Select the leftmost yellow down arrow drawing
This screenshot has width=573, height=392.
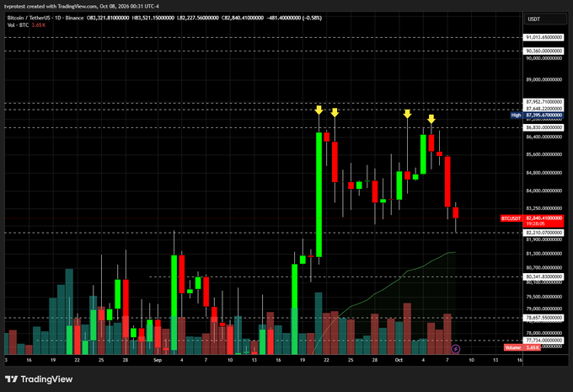pyautogui.click(x=319, y=110)
